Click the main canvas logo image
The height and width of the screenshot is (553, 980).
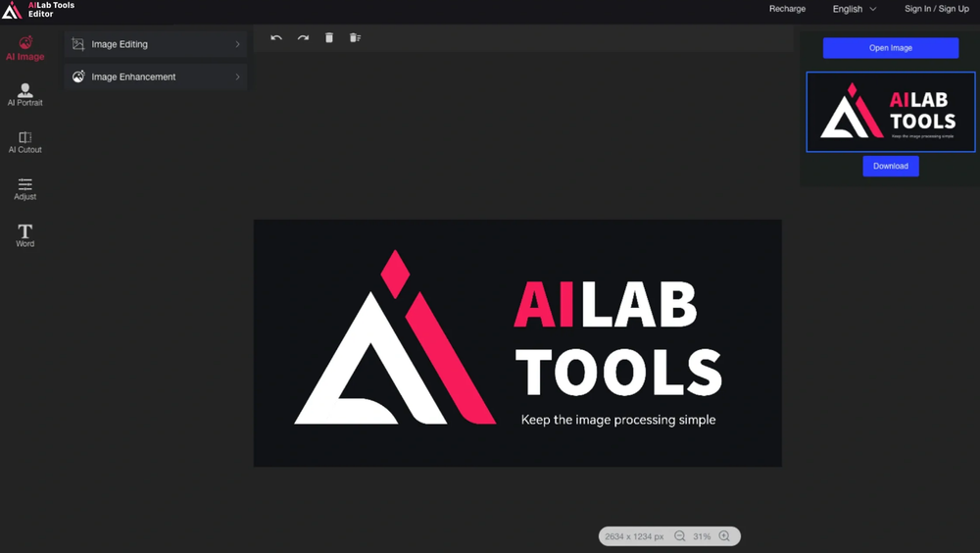[x=517, y=343]
